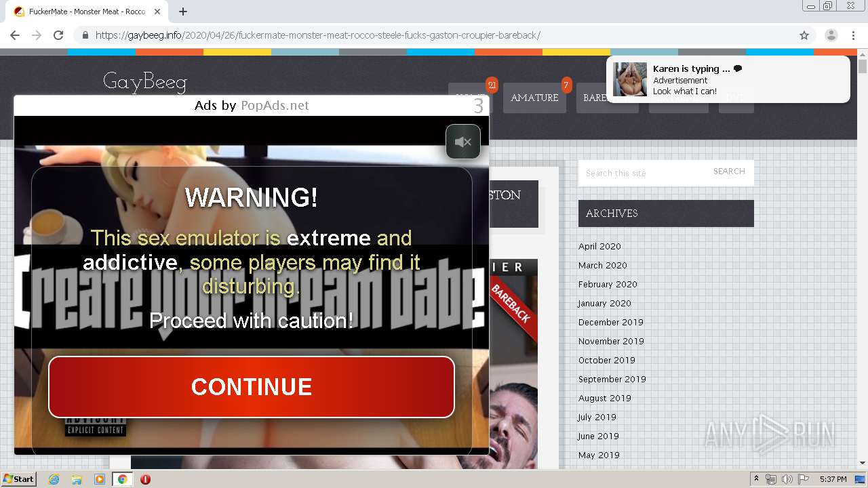Open September 2019 archive
Image resolution: width=868 pixels, height=488 pixels.
(x=612, y=379)
